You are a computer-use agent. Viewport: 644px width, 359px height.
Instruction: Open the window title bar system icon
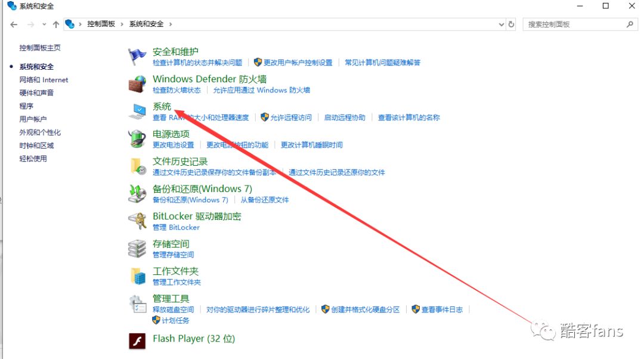click(12, 6)
